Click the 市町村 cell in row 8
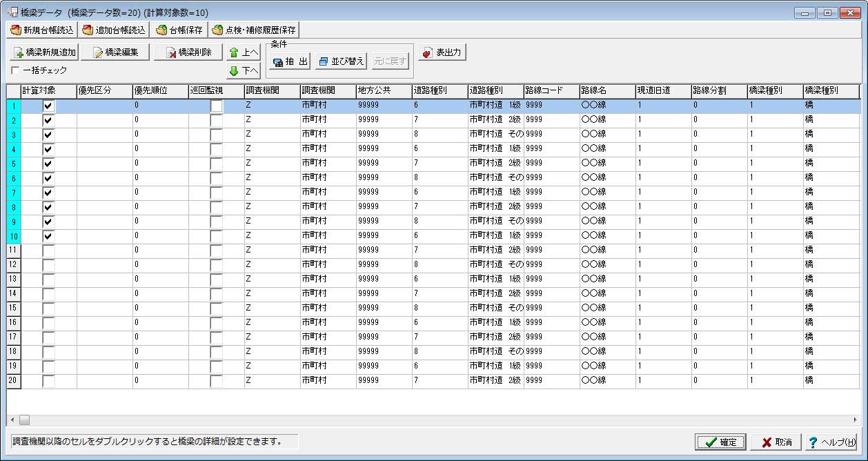Image resolution: width=868 pixels, height=461 pixels. tap(328, 207)
